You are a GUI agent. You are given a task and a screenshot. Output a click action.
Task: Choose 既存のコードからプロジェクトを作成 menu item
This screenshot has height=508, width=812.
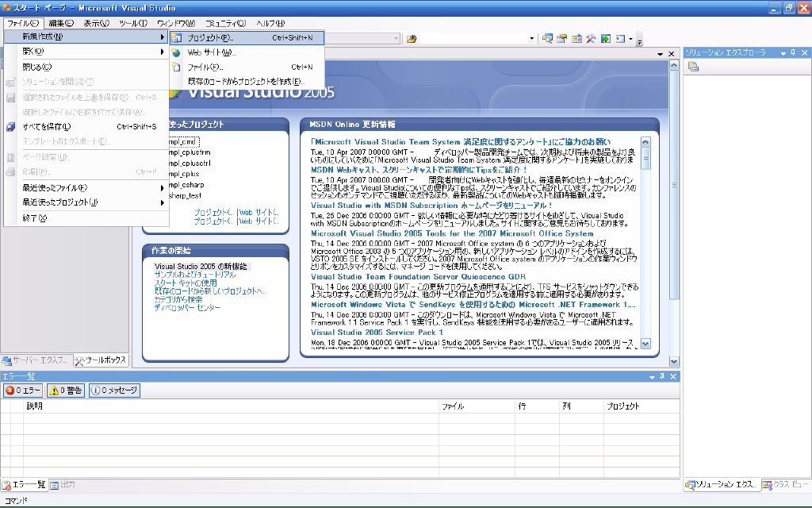pyautogui.click(x=247, y=82)
